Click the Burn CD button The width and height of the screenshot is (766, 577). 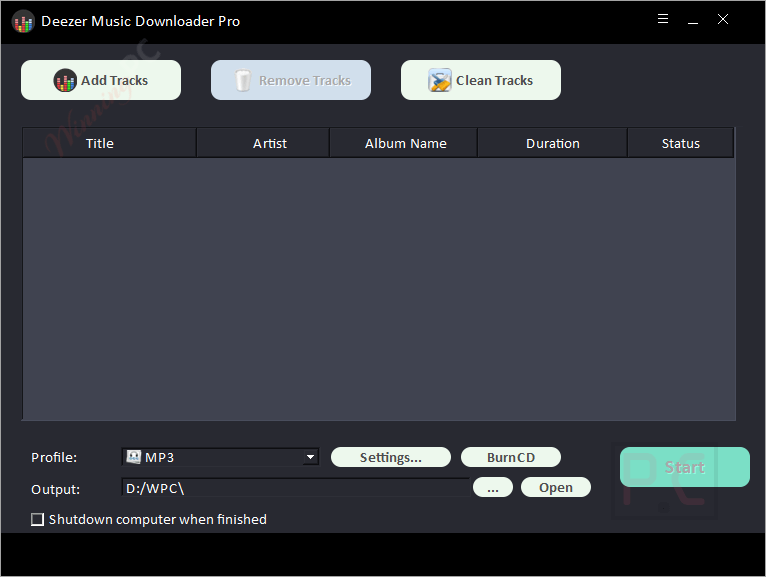[x=511, y=457]
